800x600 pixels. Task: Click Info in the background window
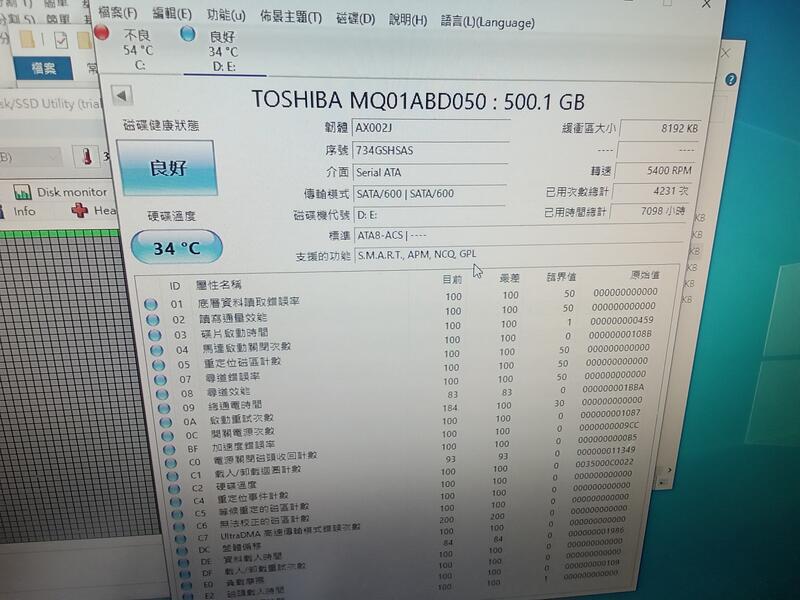[x=23, y=211]
